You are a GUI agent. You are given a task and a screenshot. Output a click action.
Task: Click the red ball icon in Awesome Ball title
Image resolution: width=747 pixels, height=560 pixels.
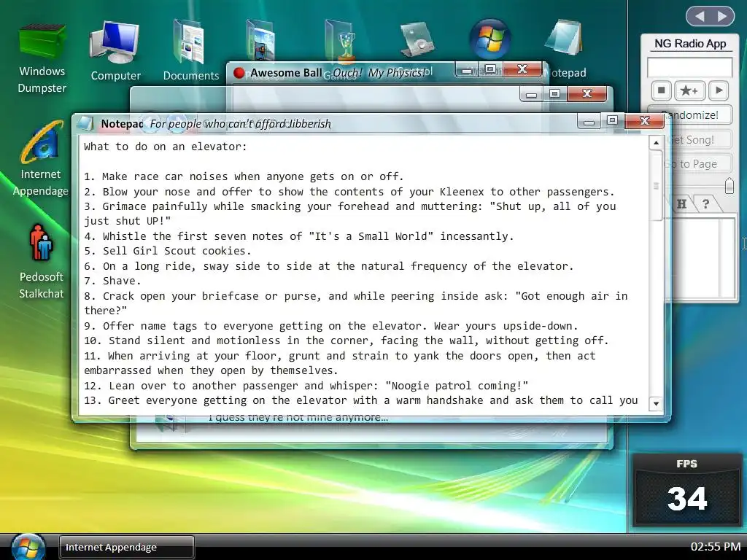pos(239,73)
